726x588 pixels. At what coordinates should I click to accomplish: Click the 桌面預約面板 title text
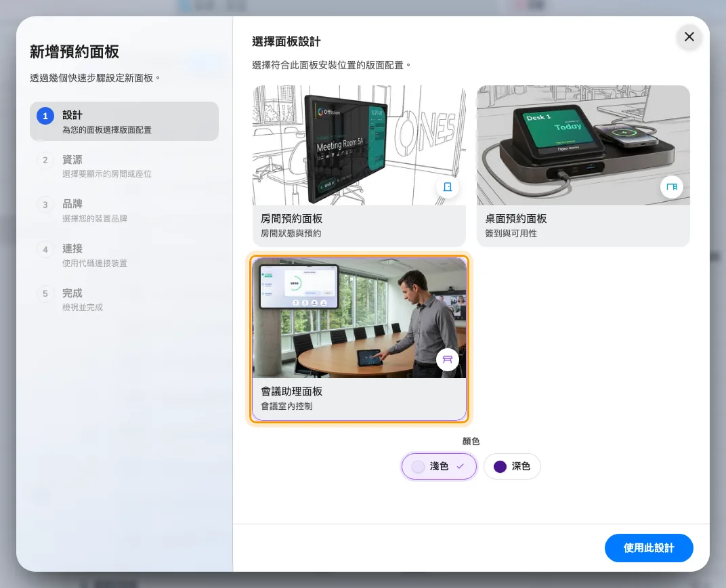coord(516,219)
